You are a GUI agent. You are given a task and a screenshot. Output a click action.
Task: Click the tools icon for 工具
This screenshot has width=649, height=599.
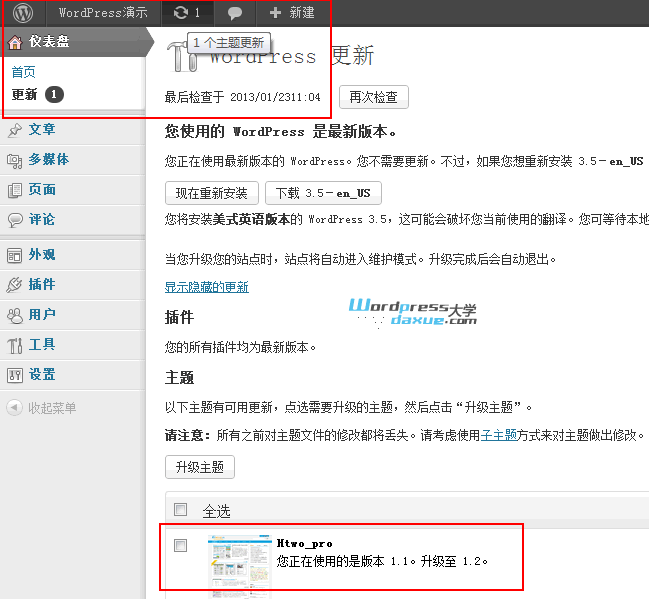point(15,346)
